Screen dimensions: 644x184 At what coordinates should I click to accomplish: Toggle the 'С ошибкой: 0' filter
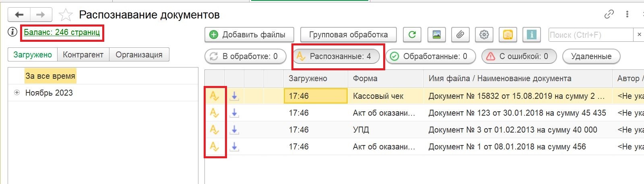(518, 57)
